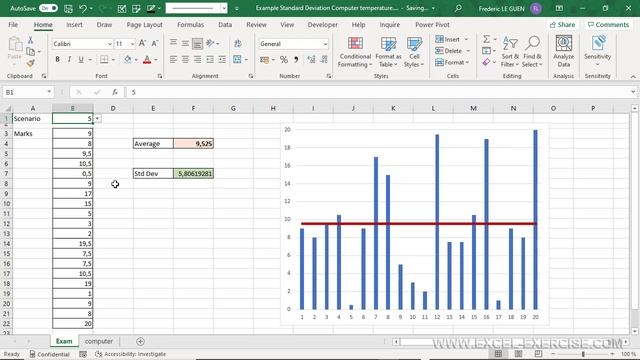Switch to Page Layout view icon
Viewport: 640px width, 360px height.
click(x=518, y=354)
